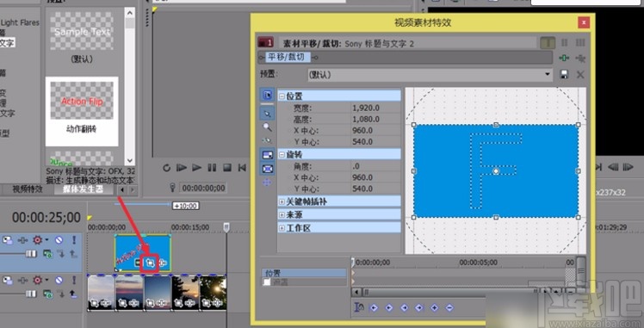Enable the 遮罩 mask checkbox
The image size is (644, 328).
click(x=267, y=282)
